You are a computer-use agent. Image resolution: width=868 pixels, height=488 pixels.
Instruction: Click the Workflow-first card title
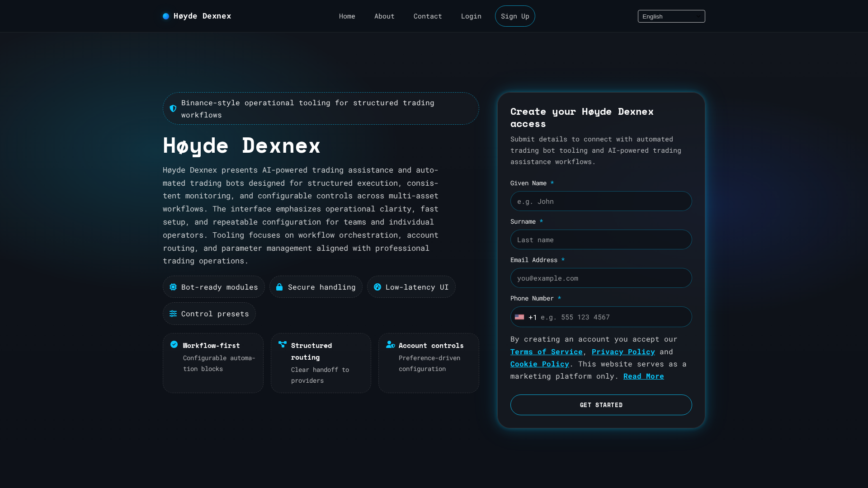pos(211,345)
